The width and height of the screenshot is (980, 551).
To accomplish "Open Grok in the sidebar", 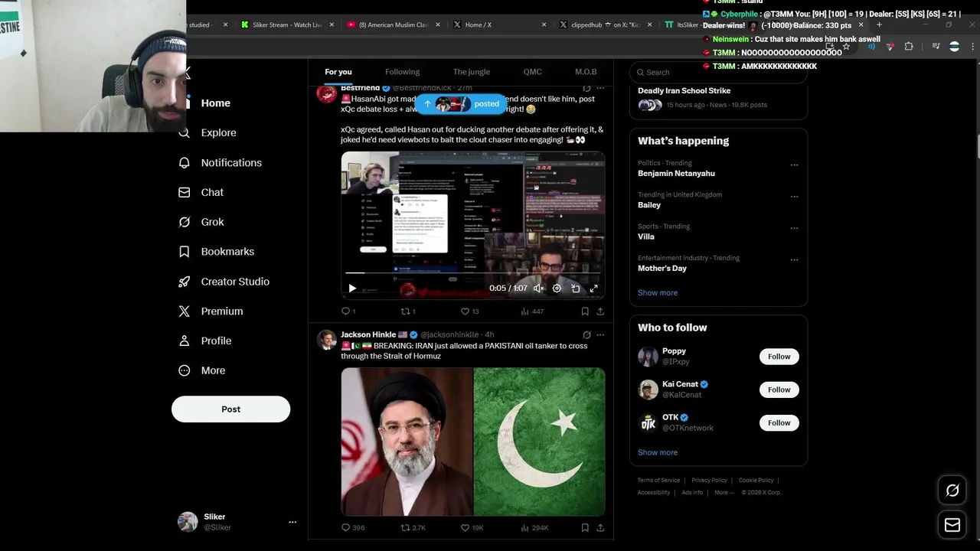I will tap(201, 222).
